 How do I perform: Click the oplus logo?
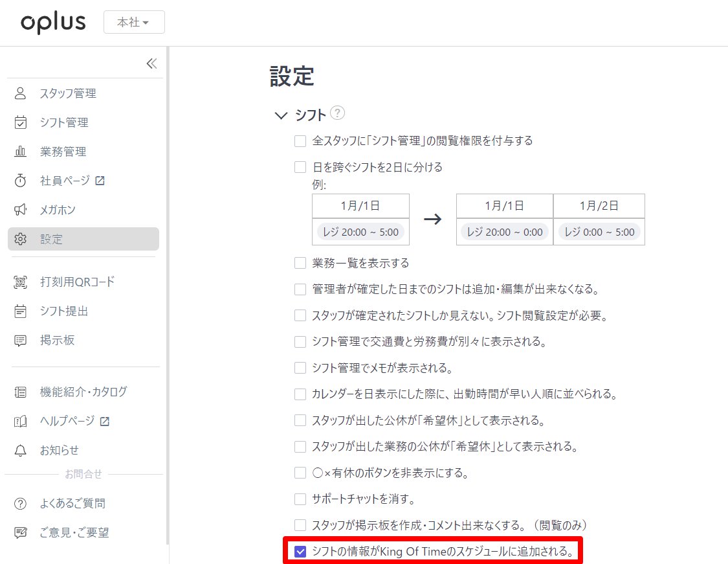[x=54, y=23]
